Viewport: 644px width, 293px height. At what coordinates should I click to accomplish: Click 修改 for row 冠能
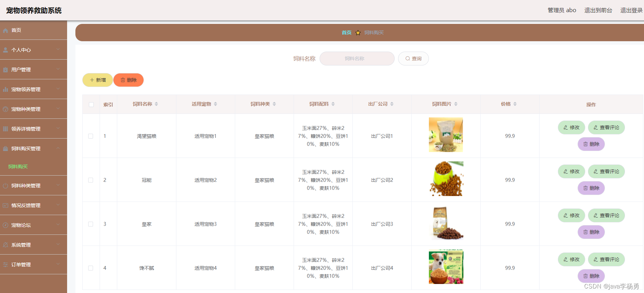click(571, 171)
